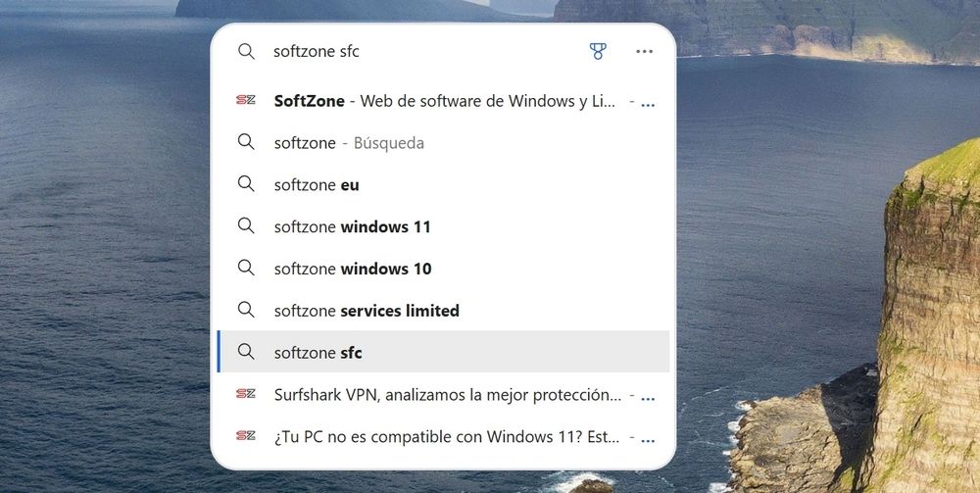Select 'softzone - Búsqueda' search suggestion

coord(349,143)
